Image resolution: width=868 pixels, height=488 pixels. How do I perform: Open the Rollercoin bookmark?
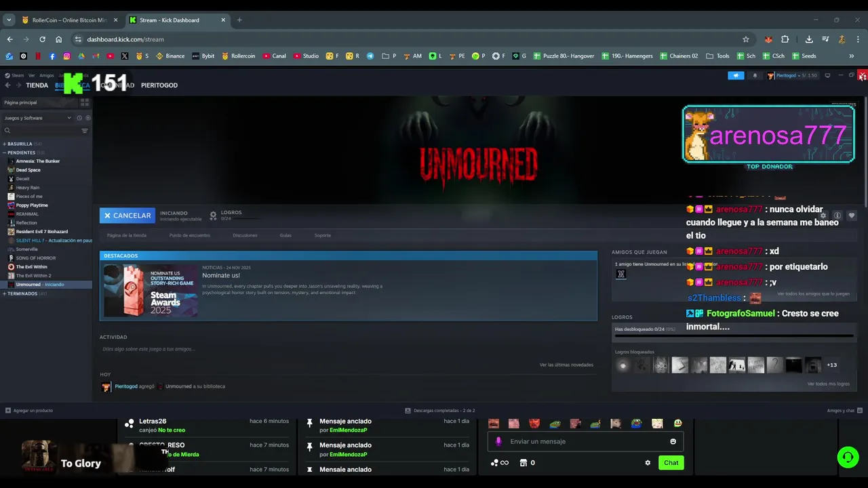pyautogui.click(x=238, y=56)
